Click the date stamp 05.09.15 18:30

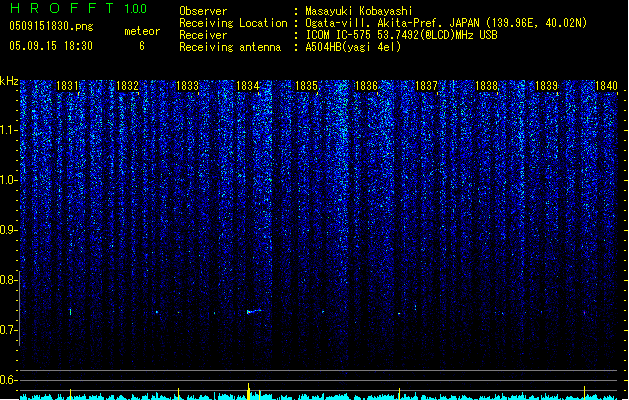[51, 46]
